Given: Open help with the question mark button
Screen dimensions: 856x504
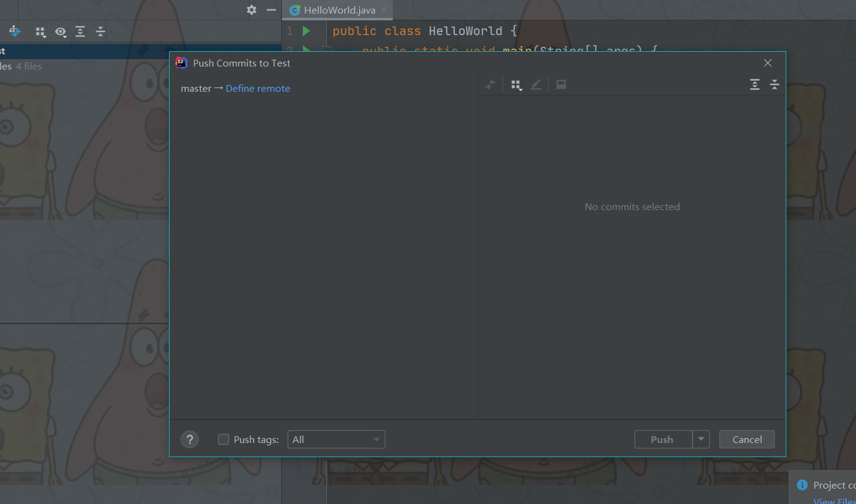Looking at the screenshot, I should [189, 439].
